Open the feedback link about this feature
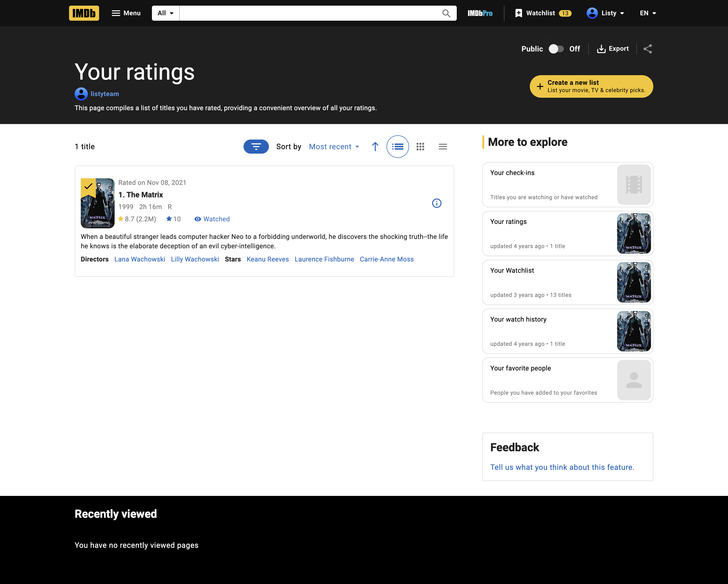 click(562, 467)
